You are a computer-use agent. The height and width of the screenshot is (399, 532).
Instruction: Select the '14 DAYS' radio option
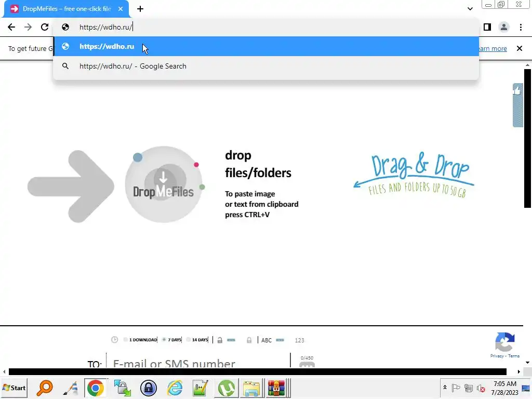(x=197, y=340)
